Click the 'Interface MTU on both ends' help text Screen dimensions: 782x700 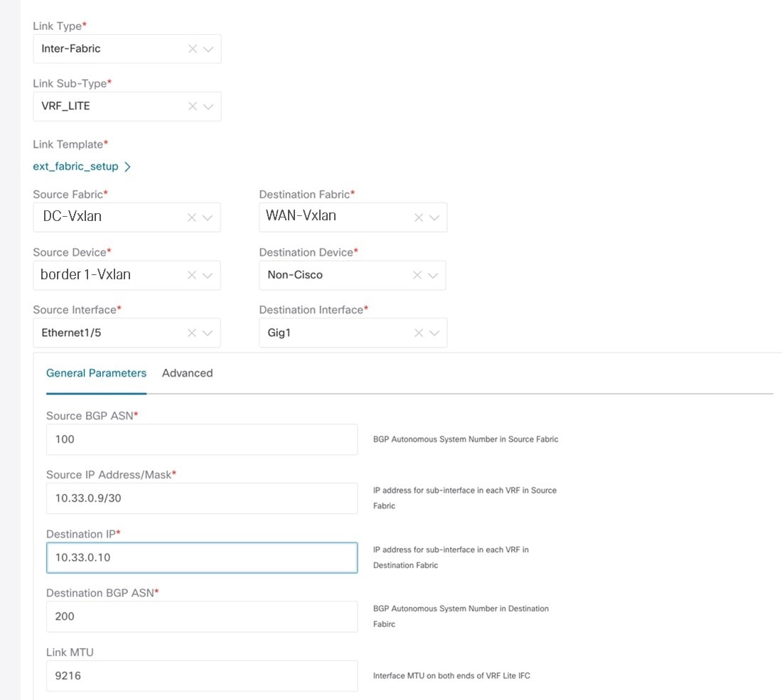pos(452,676)
